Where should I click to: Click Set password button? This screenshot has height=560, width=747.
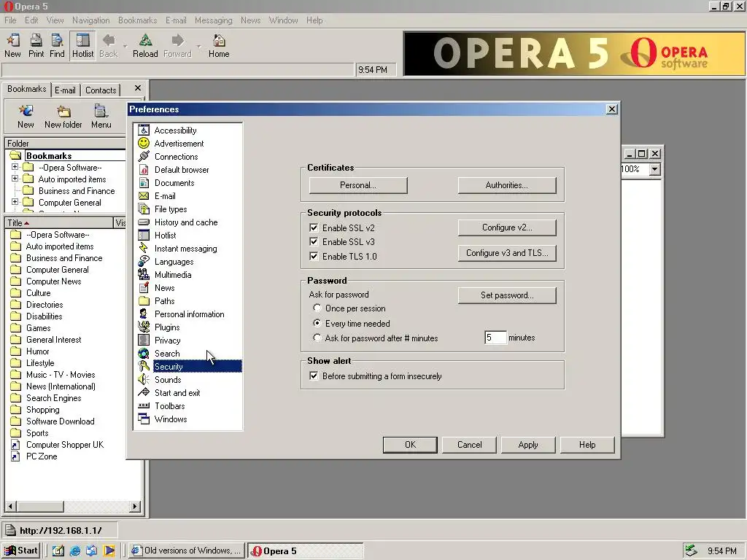coord(506,295)
